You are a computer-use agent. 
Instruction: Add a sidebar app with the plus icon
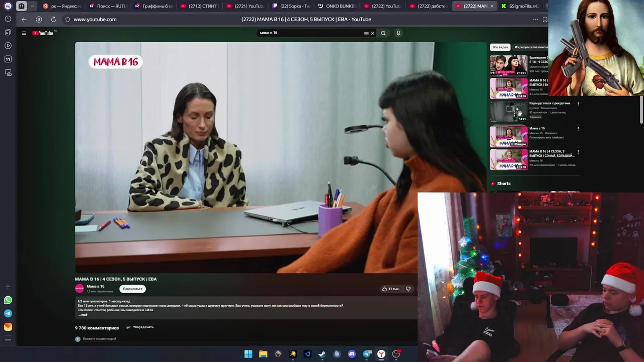(8, 287)
